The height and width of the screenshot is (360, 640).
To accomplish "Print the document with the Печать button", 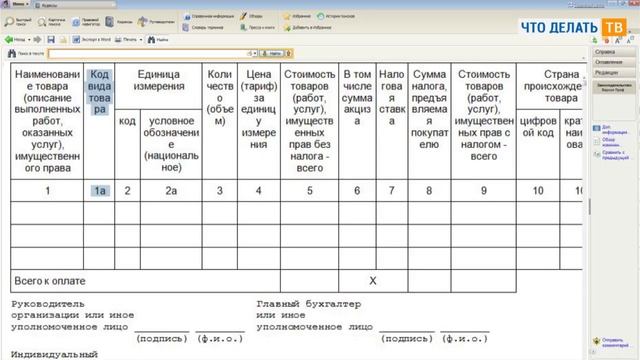I will tap(126, 40).
